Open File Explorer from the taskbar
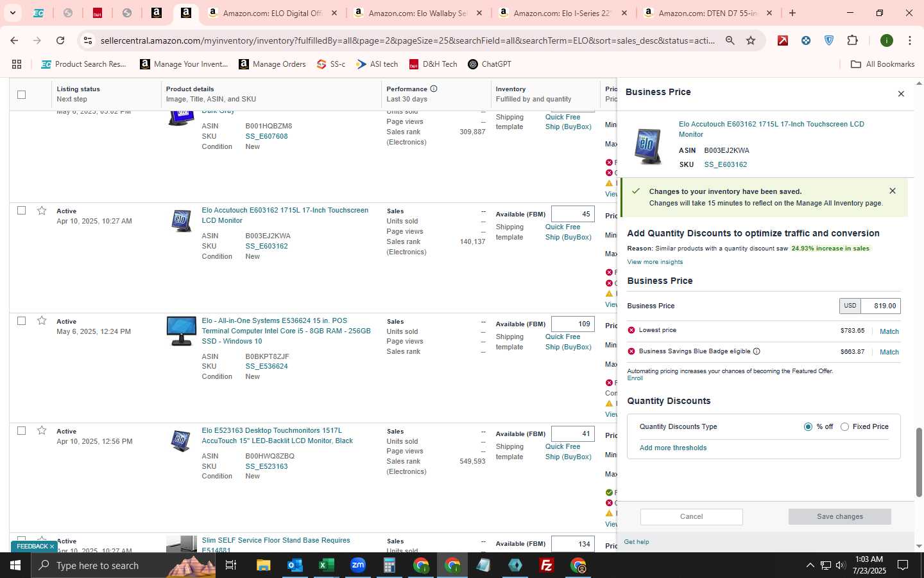Viewport: 924px width, 578px height. click(x=263, y=565)
